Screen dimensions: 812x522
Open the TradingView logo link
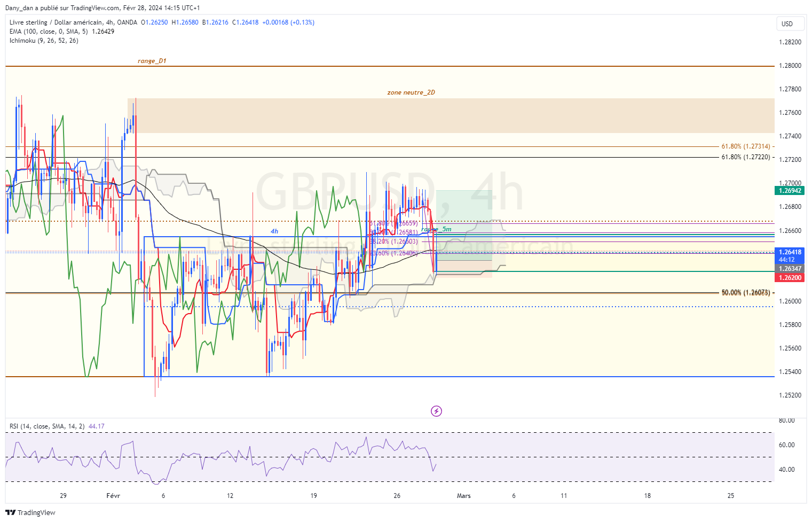click(30, 512)
